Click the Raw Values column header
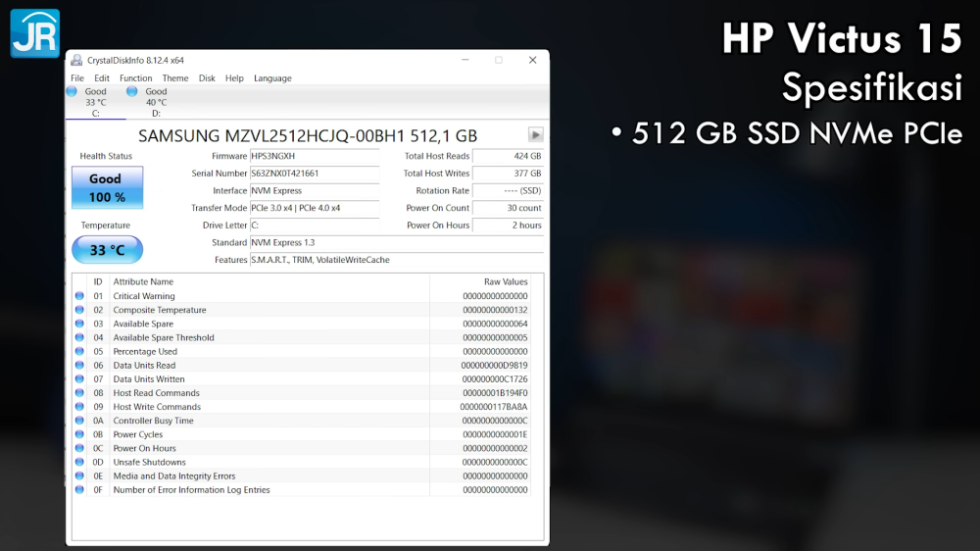 [506, 281]
